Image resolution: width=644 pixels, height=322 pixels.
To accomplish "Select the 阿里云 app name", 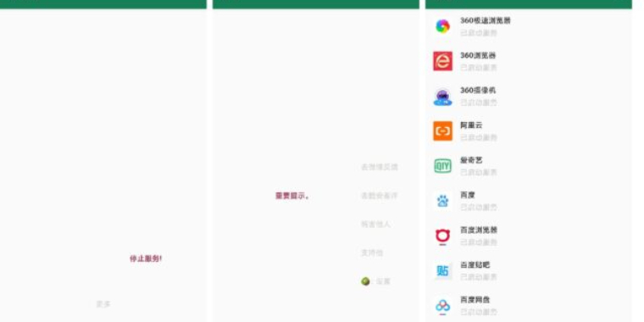I will pyautogui.click(x=471, y=125).
